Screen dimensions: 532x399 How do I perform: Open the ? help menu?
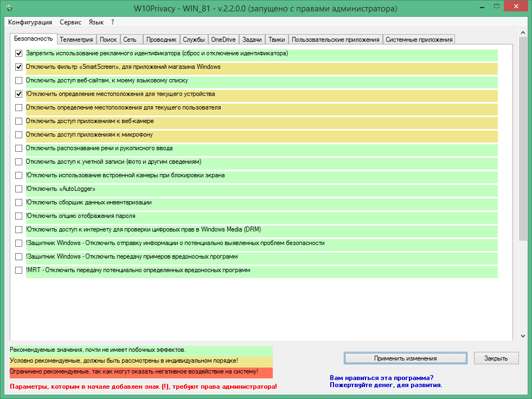(112, 22)
